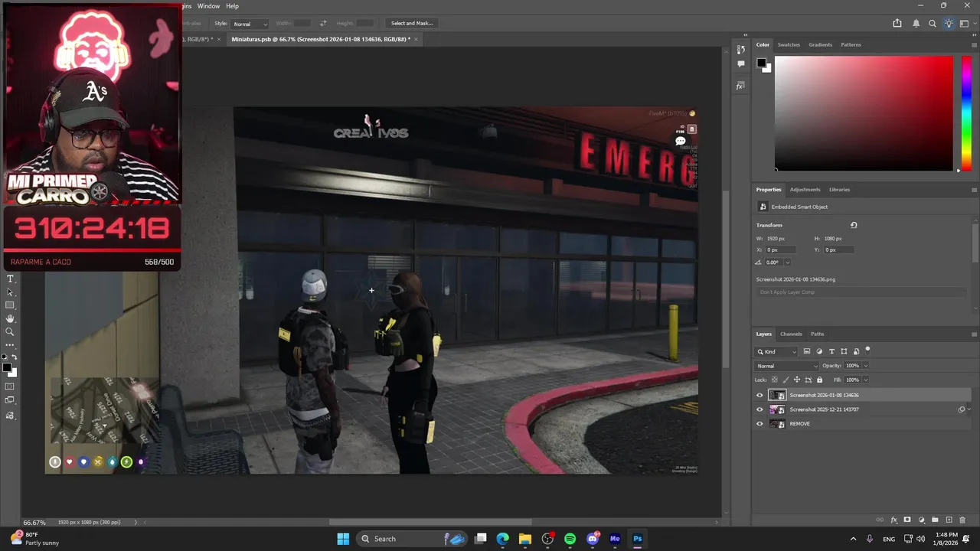Click Windows Start button in taskbar
980x551 pixels.
[343, 539]
